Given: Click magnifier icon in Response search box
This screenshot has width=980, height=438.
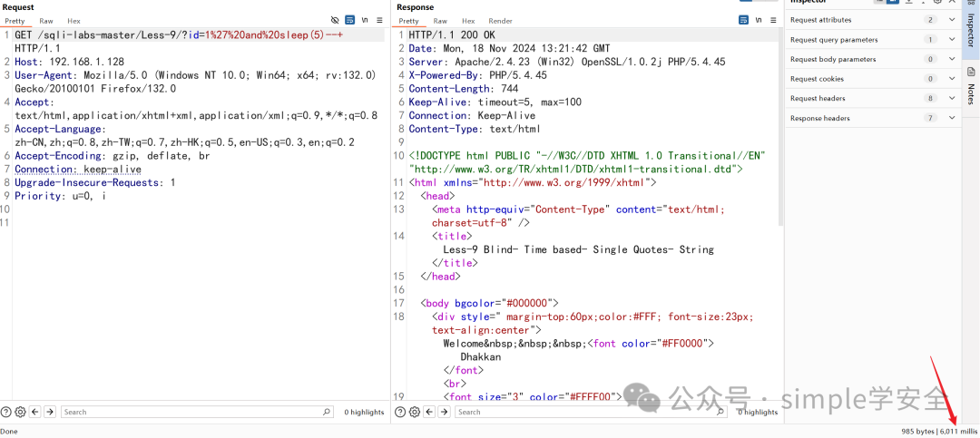Looking at the screenshot, I should pyautogui.click(x=720, y=412).
